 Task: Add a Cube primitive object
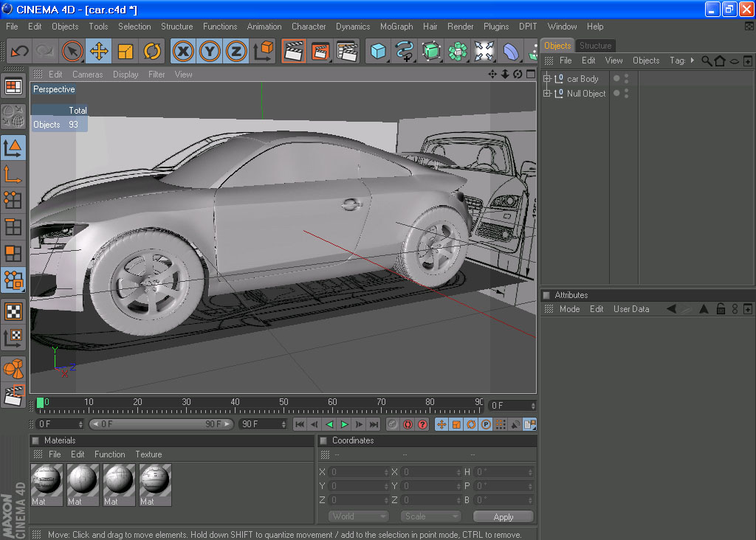pos(378,51)
